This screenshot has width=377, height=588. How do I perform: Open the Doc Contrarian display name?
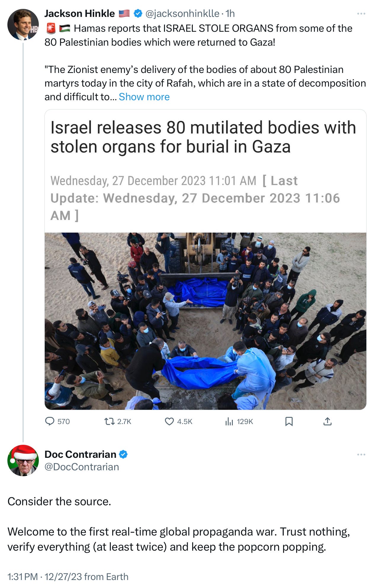pos(80,454)
